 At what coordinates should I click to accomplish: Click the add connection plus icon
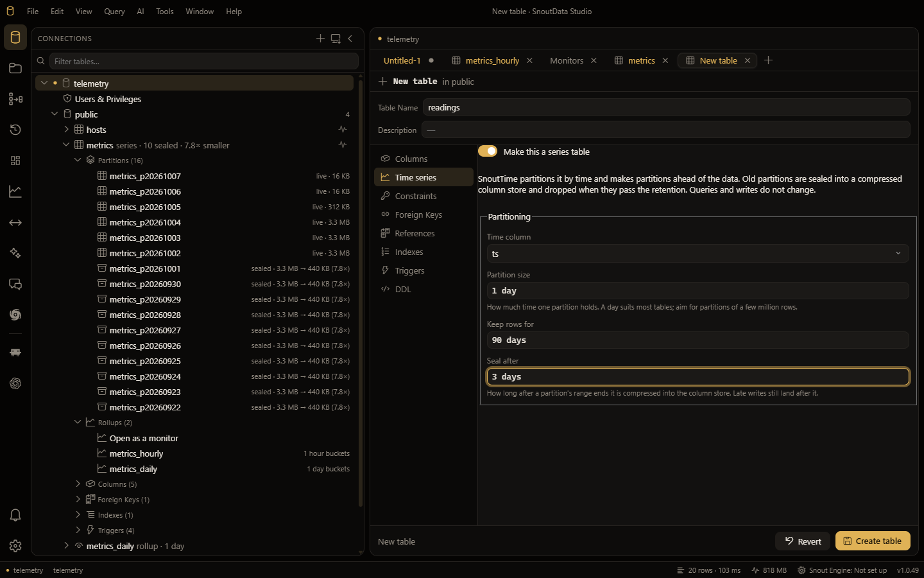click(320, 39)
